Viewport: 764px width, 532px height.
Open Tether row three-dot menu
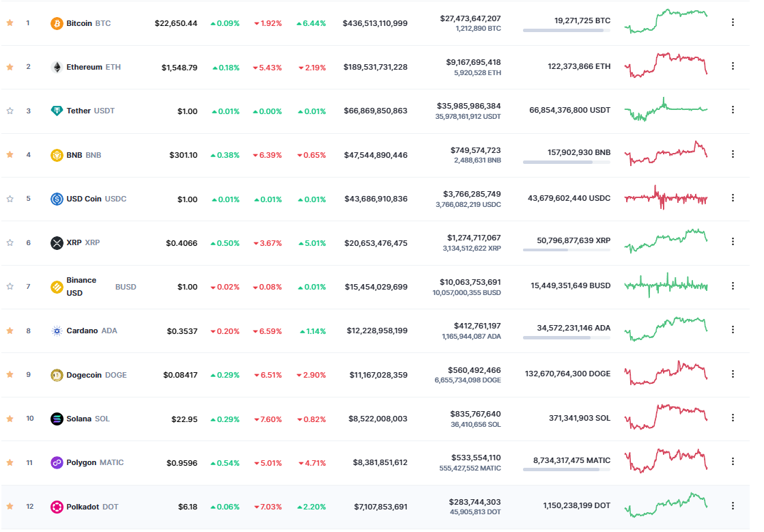click(733, 110)
